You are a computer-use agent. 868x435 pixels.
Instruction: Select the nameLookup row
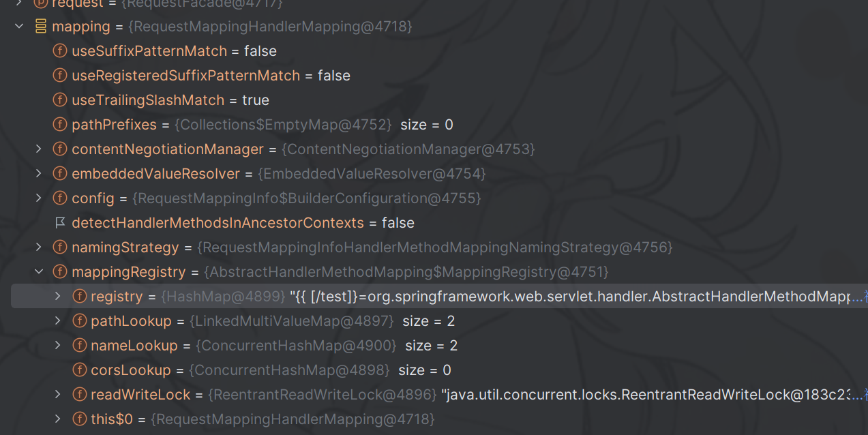click(134, 346)
